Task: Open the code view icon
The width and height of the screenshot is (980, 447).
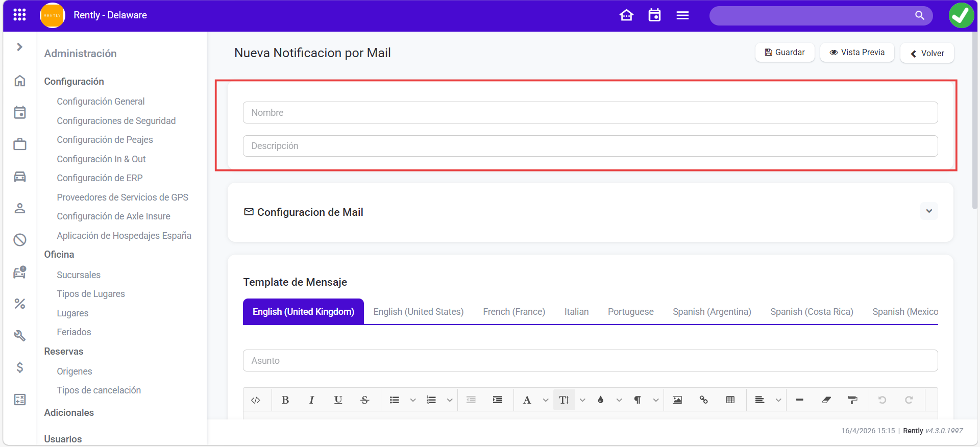Action: coord(256,400)
